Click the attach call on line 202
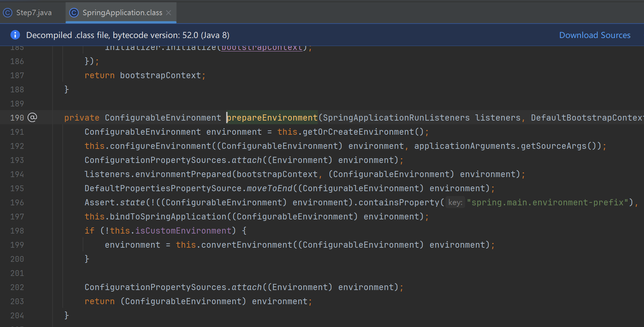Viewport: 644px width, 327px height. tap(246, 287)
